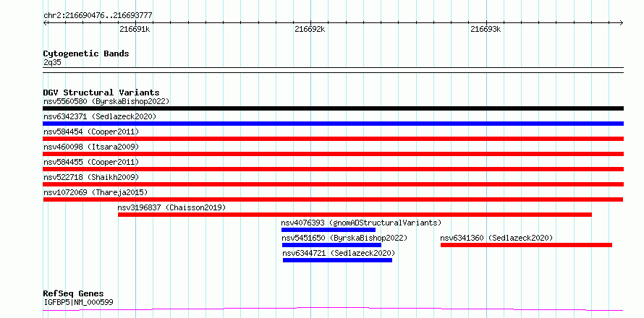Click the blue nsv6344721 variant bar
Screen dimensions: 644x318
coord(338,260)
